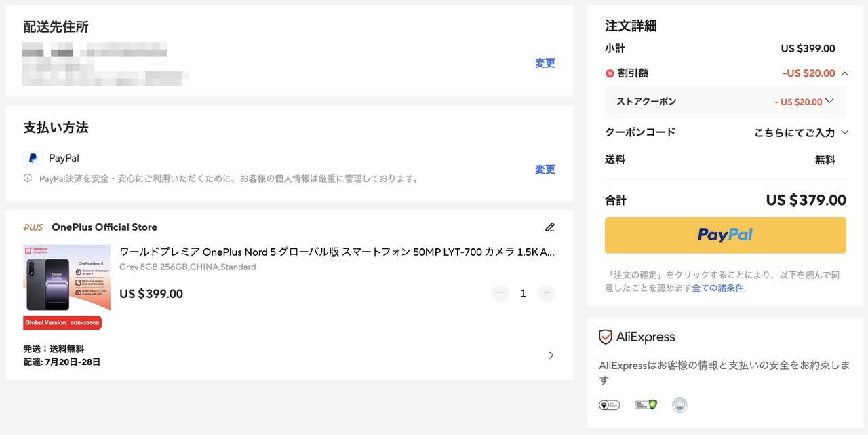Click the red discount icon next to 割引額
This screenshot has height=435, width=868.
pyautogui.click(x=610, y=73)
